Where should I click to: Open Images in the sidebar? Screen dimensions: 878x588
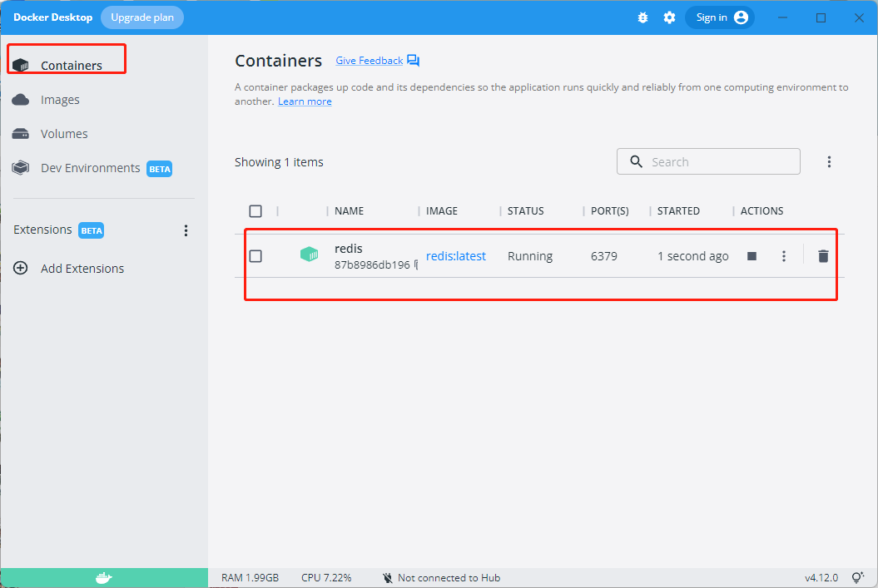pyautogui.click(x=60, y=100)
